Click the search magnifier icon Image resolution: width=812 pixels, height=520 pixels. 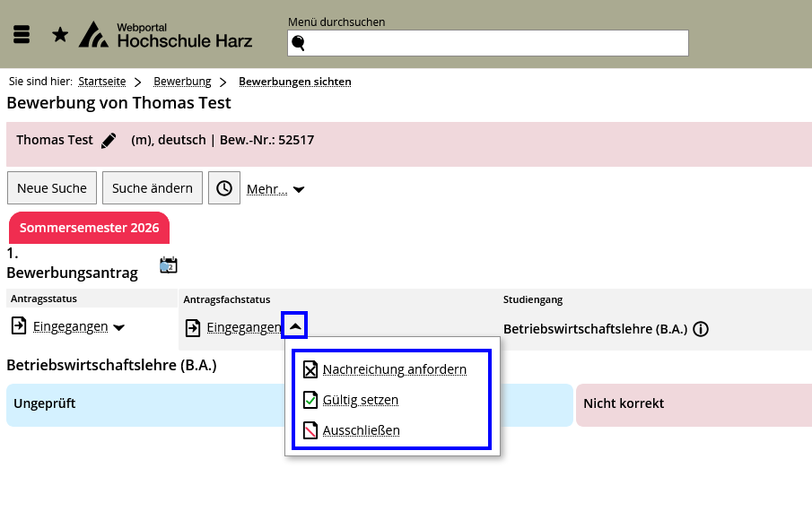pos(299,43)
